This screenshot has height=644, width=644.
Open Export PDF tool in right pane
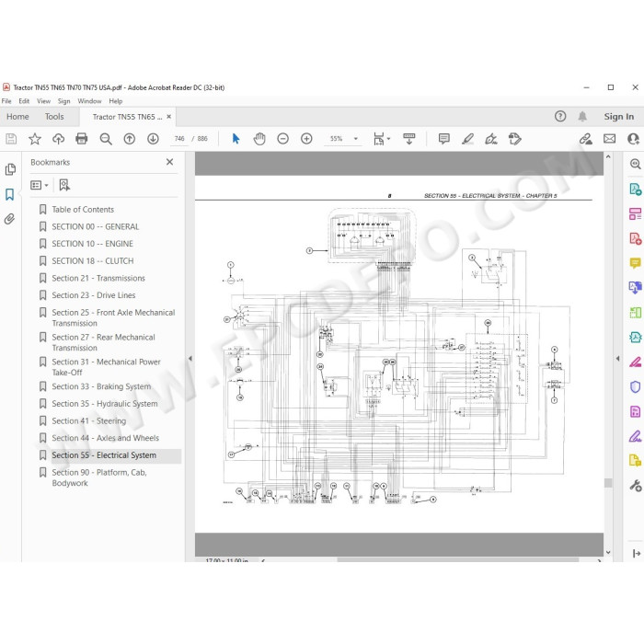(x=635, y=189)
